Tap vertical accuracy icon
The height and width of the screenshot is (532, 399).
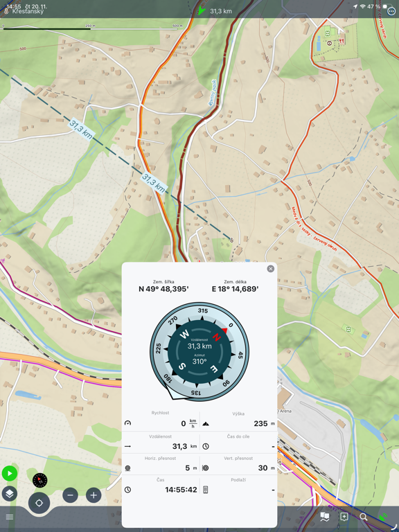[x=206, y=468]
